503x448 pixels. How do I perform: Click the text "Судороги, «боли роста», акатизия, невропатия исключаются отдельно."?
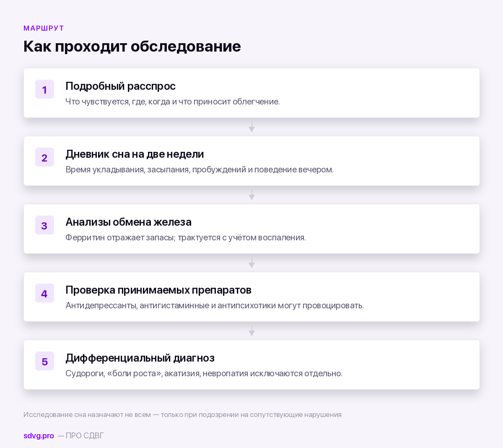point(204,373)
